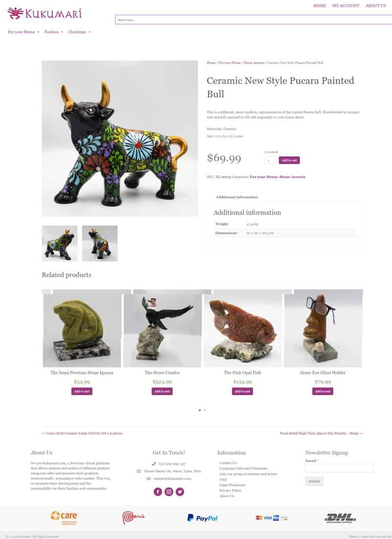Image resolution: width=392 pixels, height=539 pixels.
Task: Add the Pucara bull to cart
Action: point(289,160)
